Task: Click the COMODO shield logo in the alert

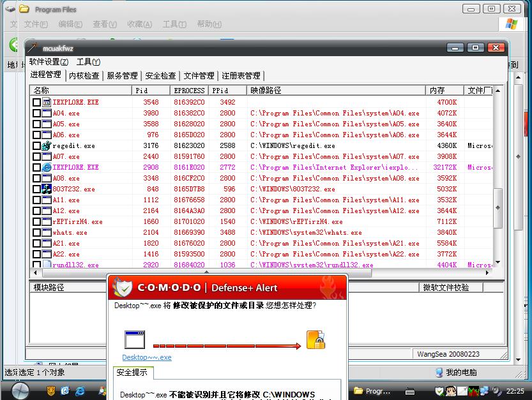Action: (x=123, y=287)
